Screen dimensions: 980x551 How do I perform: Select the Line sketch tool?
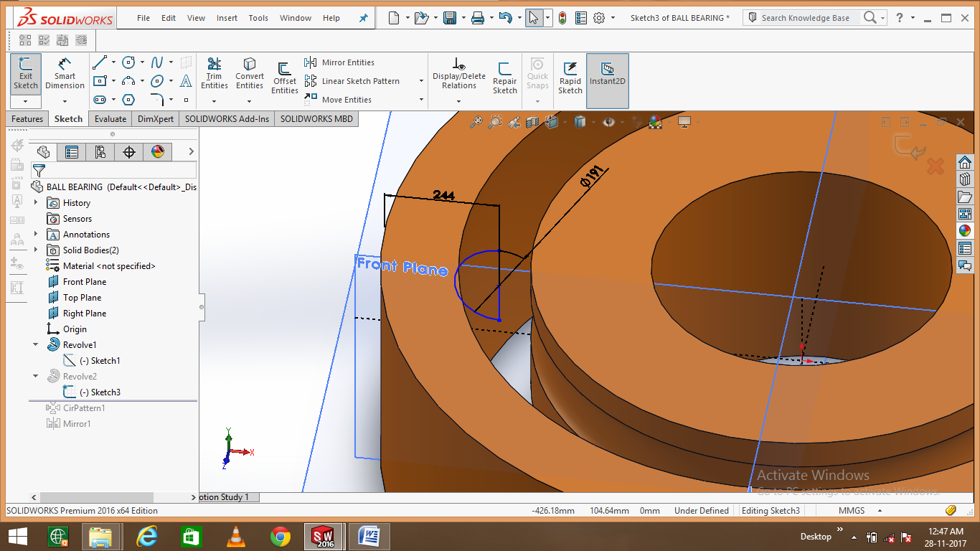[101, 62]
